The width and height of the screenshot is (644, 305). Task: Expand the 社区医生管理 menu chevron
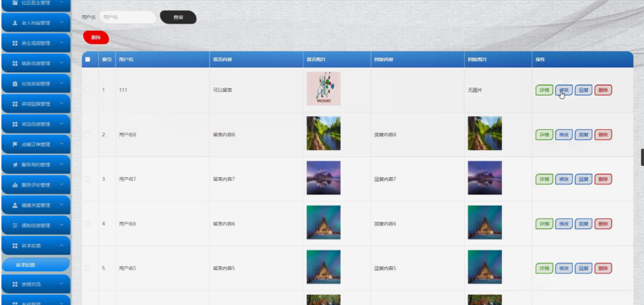pyautogui.click(x=62, y=2)
